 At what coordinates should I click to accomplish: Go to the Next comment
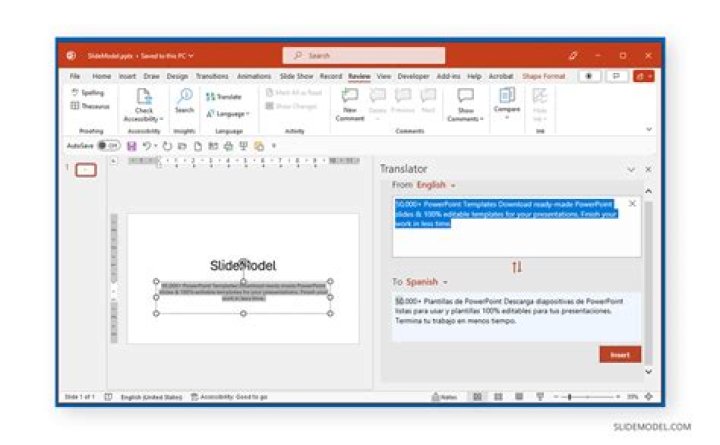pos(428,101)
